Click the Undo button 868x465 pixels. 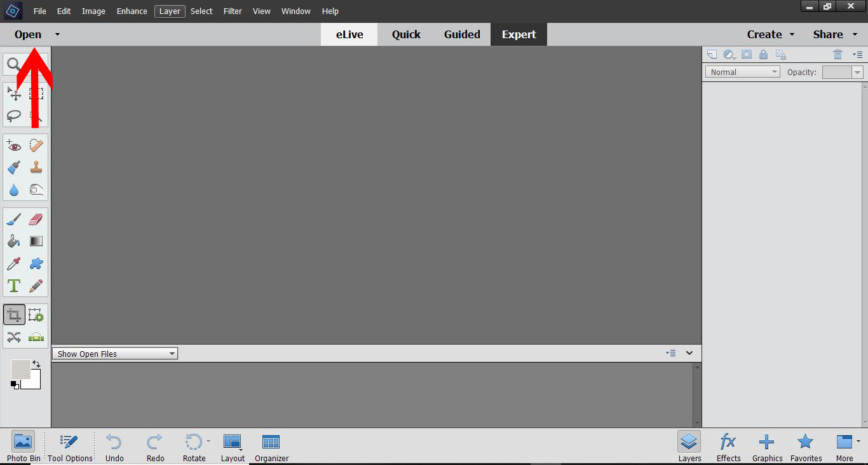coord(114,447)
